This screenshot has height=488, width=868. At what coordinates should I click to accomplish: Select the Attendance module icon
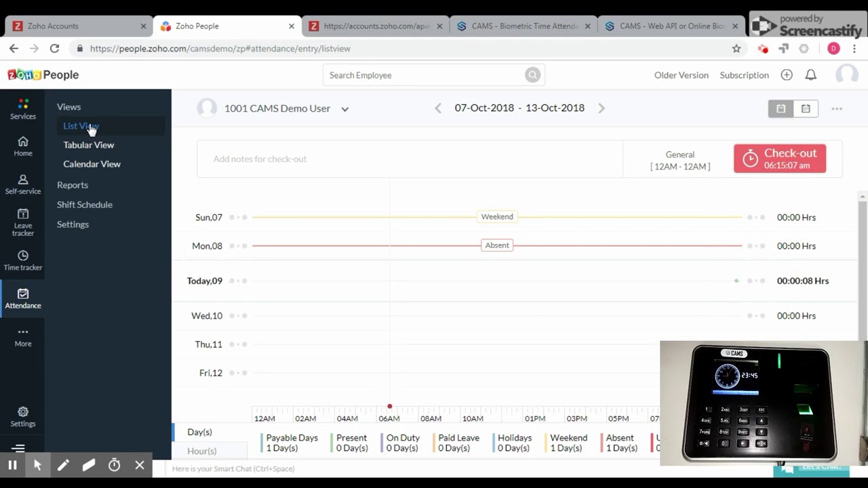coord(23,294)
